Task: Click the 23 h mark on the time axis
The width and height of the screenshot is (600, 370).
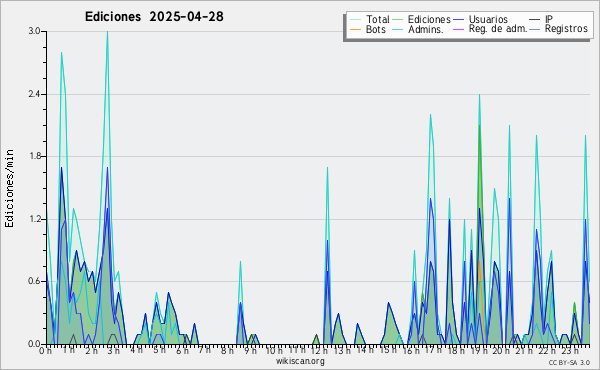Action: [x=571, y=350]
